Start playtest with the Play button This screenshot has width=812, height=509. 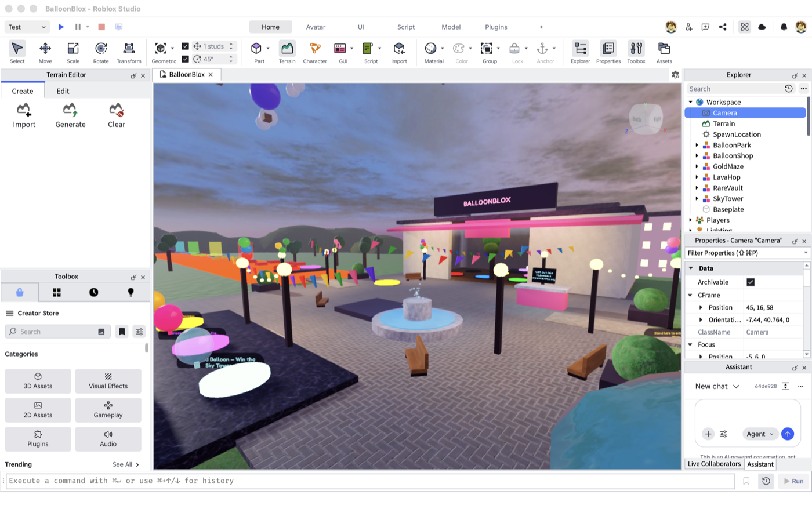click(61, 27)
